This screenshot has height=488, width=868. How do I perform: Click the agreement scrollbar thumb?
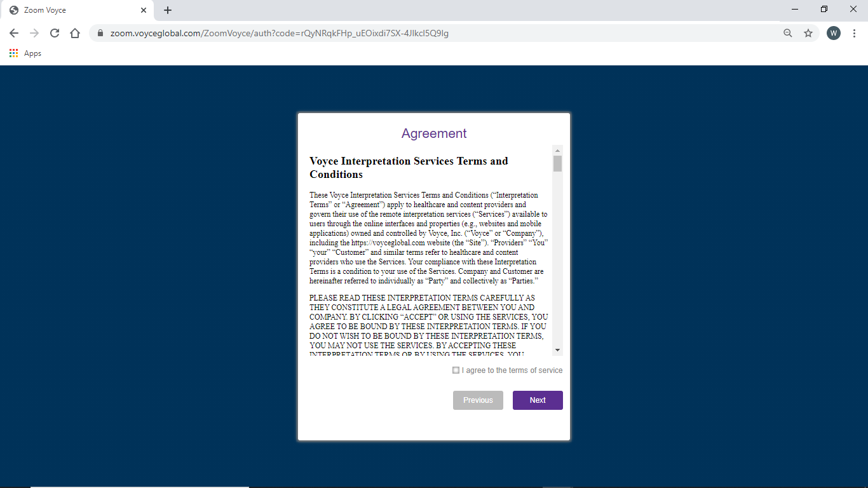557,164
